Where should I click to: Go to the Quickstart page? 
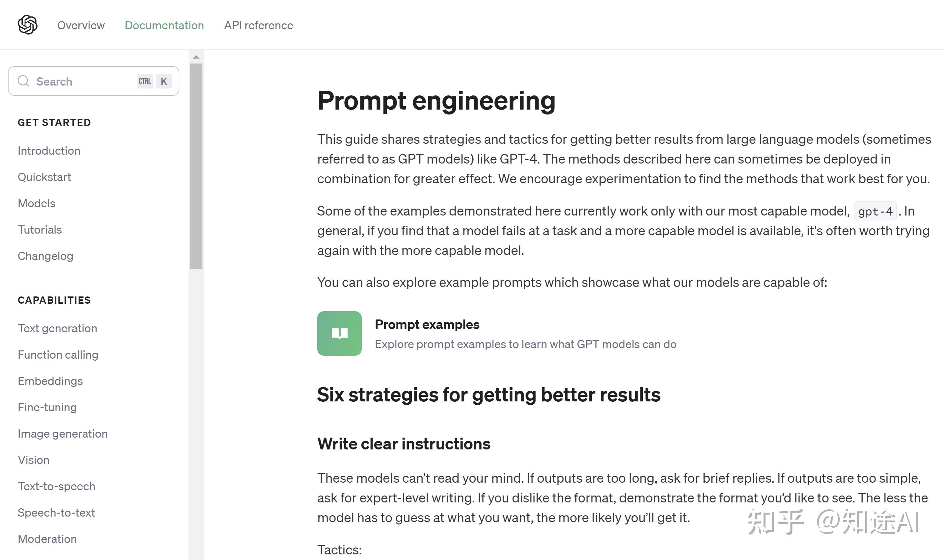tap(44, 177)
